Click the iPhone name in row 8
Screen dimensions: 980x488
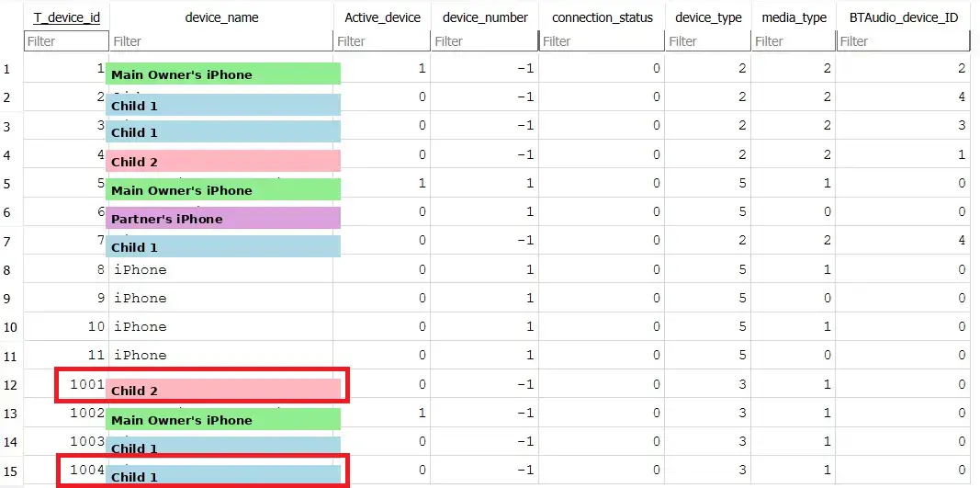pos(140,269)
